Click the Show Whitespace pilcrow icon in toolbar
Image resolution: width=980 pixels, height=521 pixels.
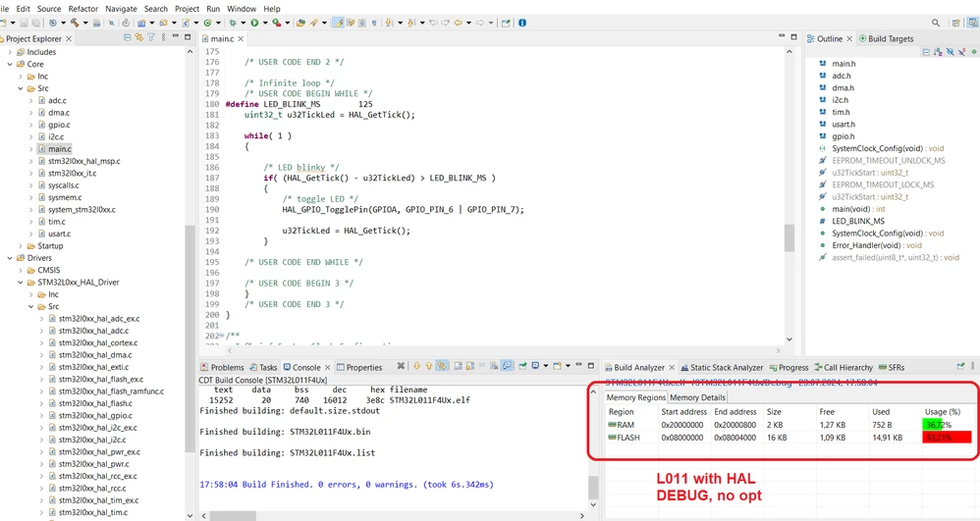pyautogui.click(x=374, y=23)
